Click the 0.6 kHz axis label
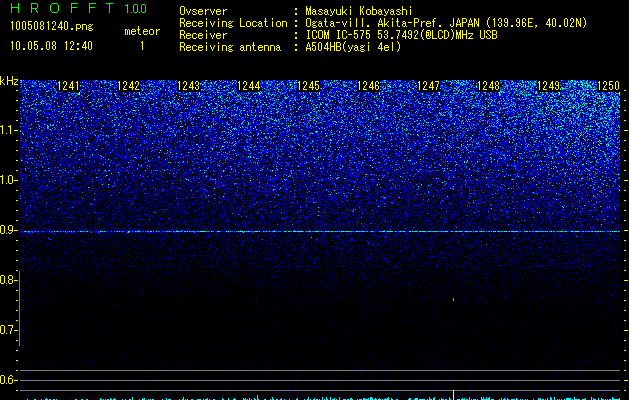This screenshot has height=400, width=629. point(8,380)
